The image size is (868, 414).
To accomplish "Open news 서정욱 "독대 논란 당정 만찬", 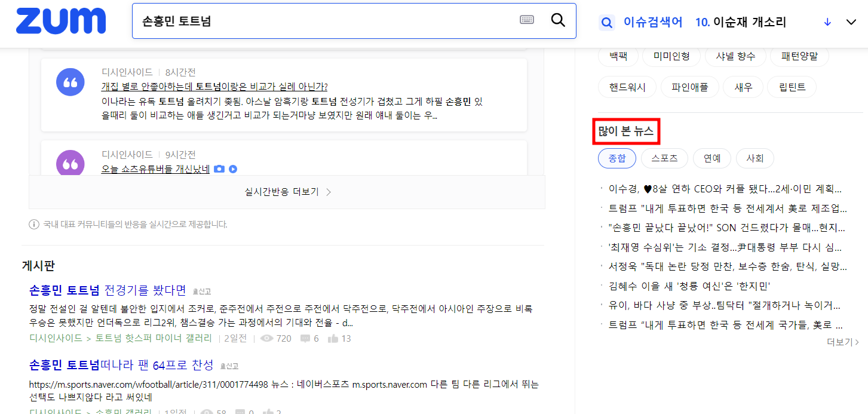I will pyautogui.click(x=727, y=266).
